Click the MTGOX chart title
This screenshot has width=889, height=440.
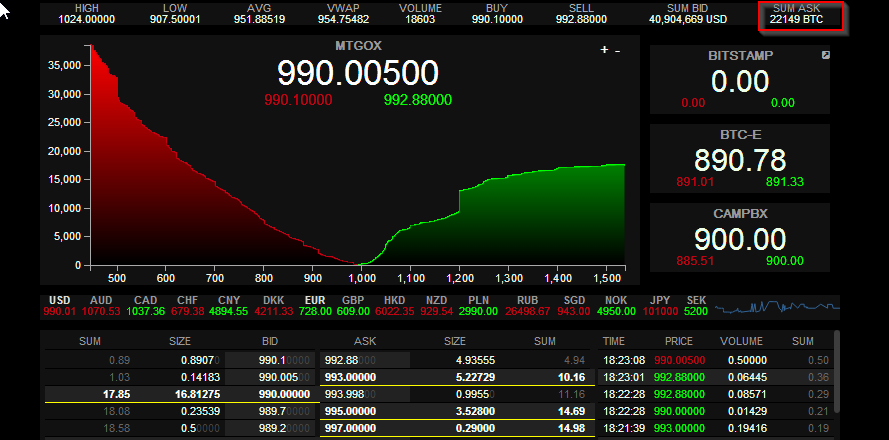(x=358, y=46)
